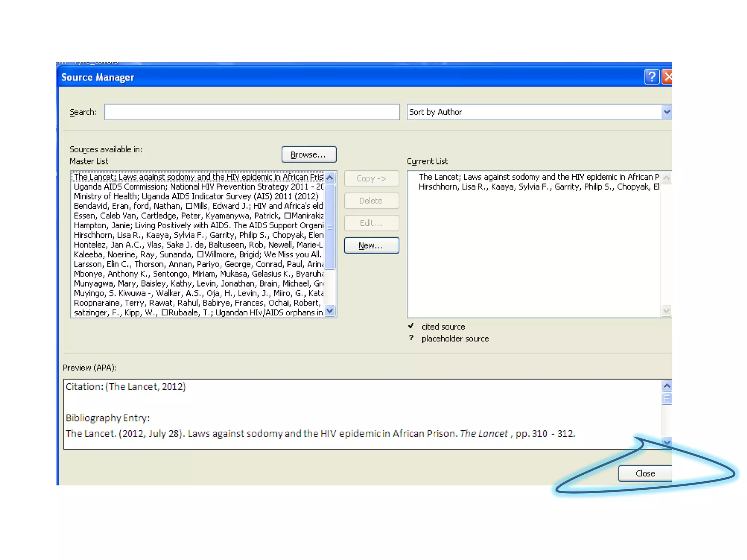The image size is (747, 560).
Task: Select The Lancet entry in Current List
Action: pos(538,177)
